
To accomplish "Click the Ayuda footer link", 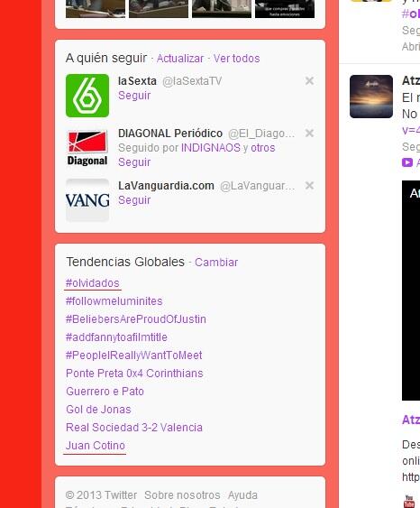I will pos(242,495).
